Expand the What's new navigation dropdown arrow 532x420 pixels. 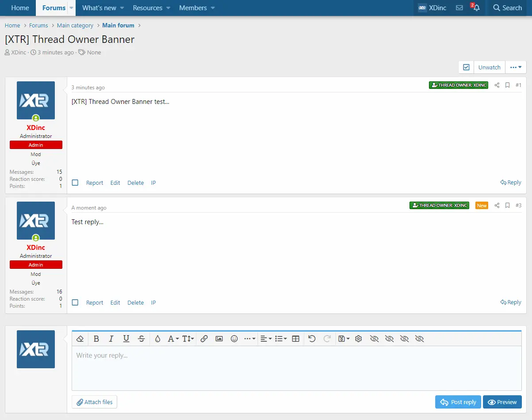(x=122, y=8)
